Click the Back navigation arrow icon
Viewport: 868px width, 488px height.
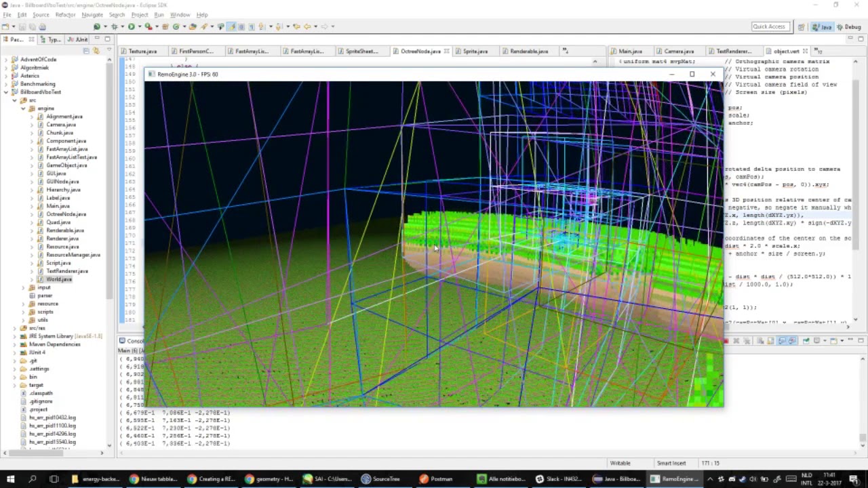pos(307,26)
